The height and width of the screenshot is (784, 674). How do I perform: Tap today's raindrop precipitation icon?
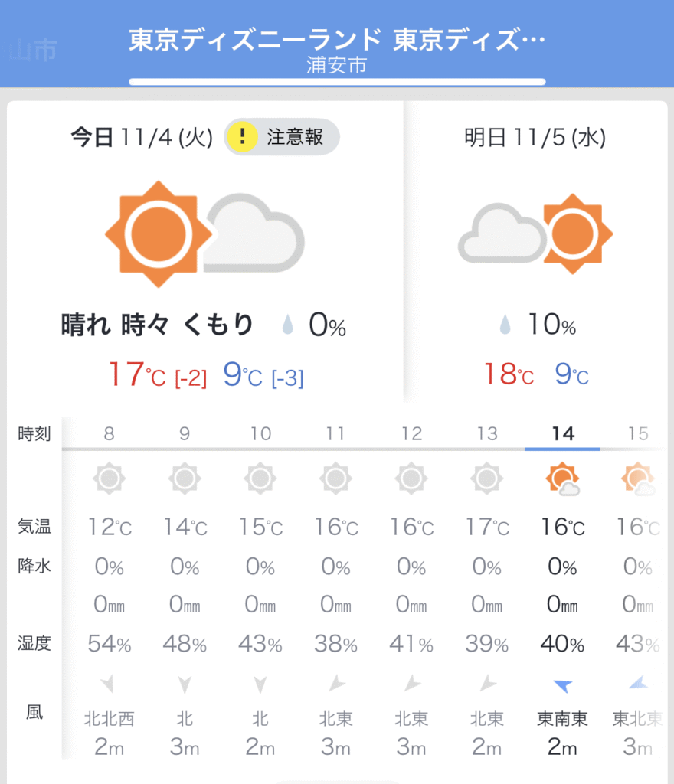[x=287, y=326]
